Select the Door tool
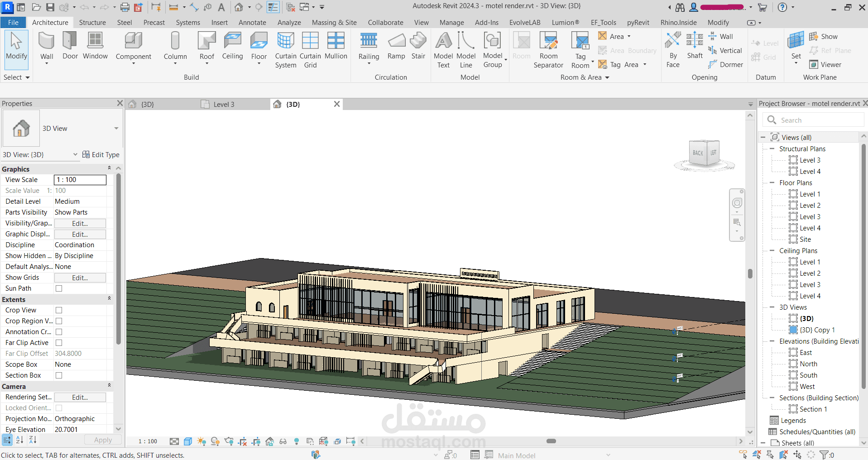Image resolution: width=868 pixels, height=460 pixels. click(x=70, y=46)
